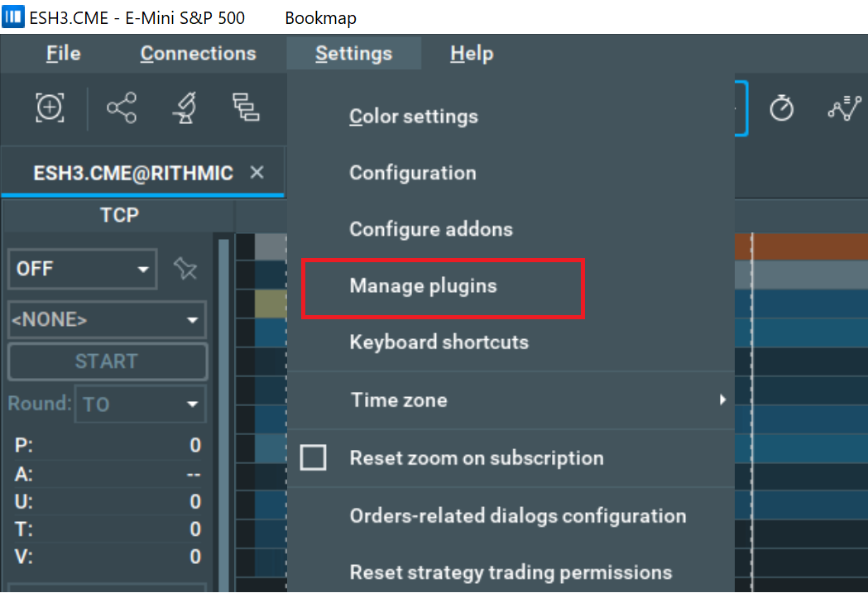Screen dimensions: 868x593
Task: Click the stopwatch timer icon
Action: pos(782,107)
